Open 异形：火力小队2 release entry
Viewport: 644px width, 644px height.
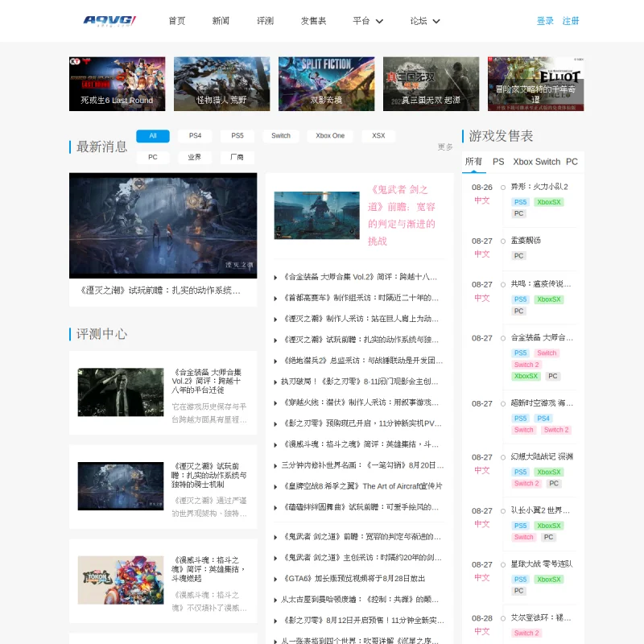(x=539, y=187)
